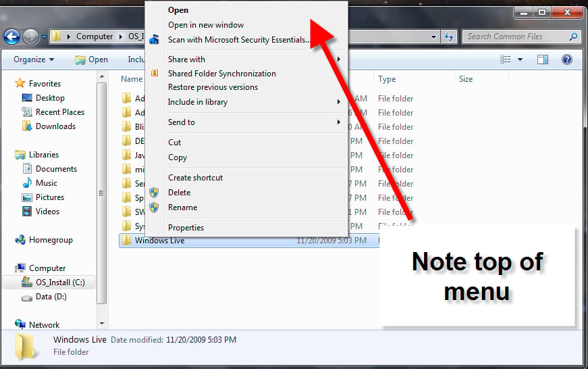The width and height of the screenshot is (588, 369).
Task: Click the large folder icon in details pane
Action: [26, 347]
